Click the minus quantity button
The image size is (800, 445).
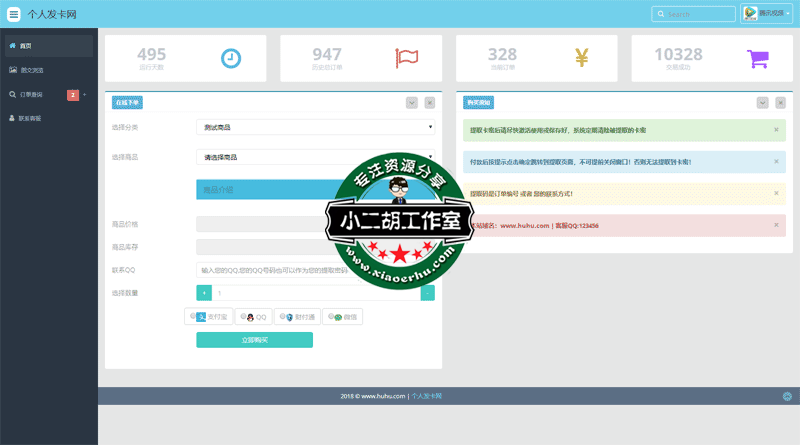428,293
